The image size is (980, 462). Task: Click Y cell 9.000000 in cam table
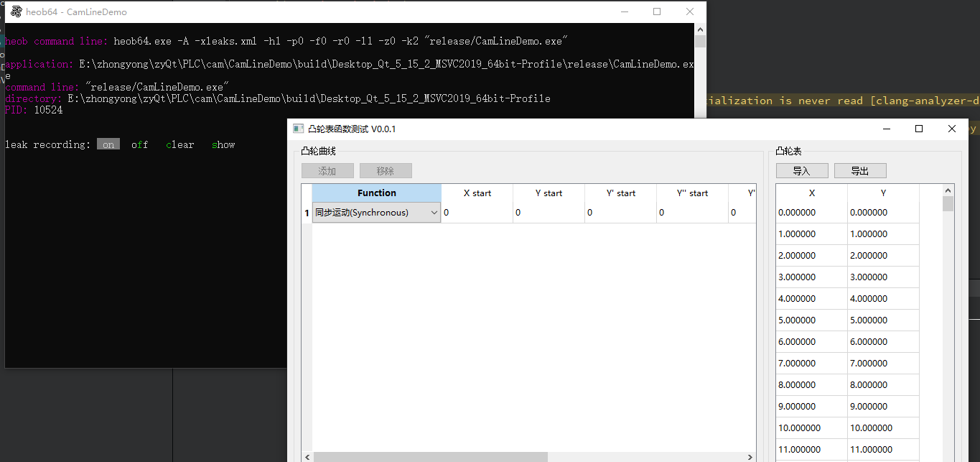tap(884, 407)
